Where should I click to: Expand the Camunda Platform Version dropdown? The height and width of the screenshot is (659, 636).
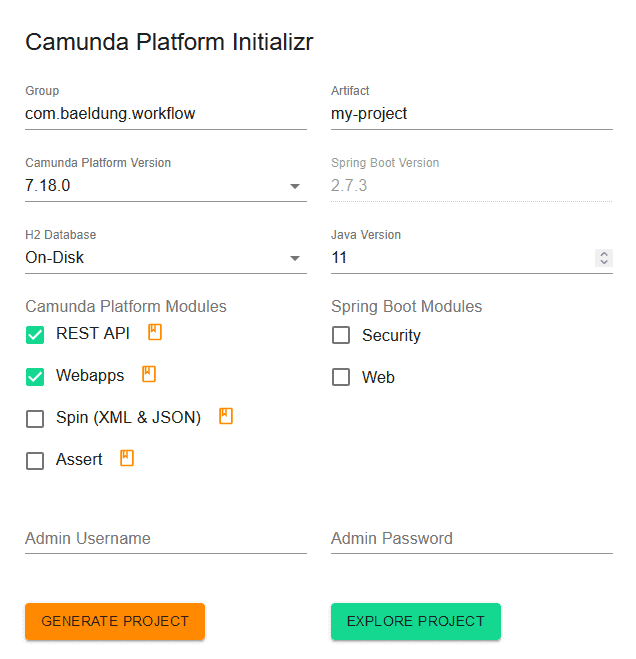pos(295,186)
